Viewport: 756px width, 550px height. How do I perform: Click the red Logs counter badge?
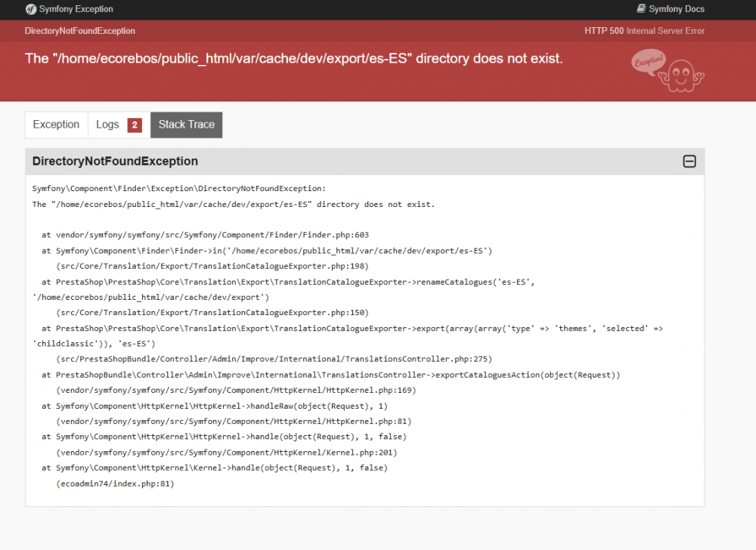pyautogui.click(x=134, y=124)
